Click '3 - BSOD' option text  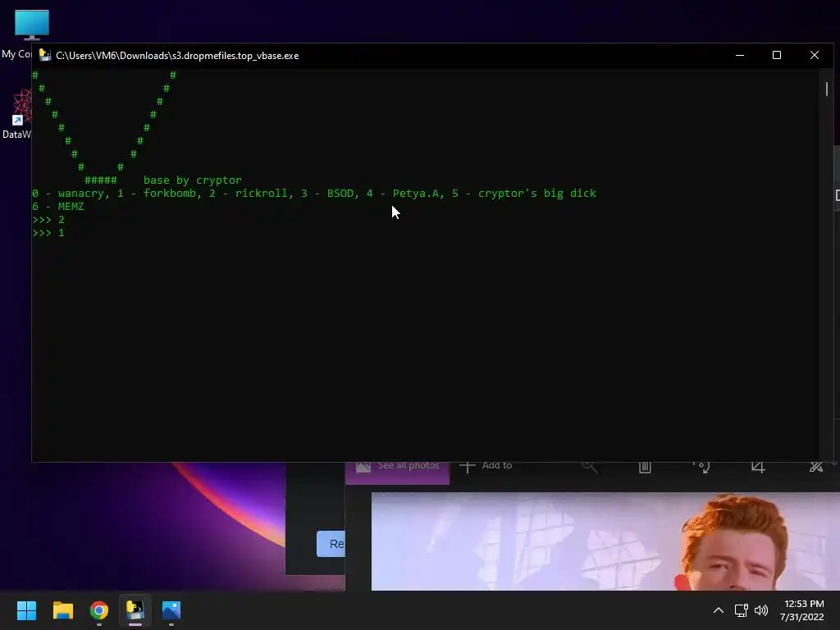[x=326, y=194]
